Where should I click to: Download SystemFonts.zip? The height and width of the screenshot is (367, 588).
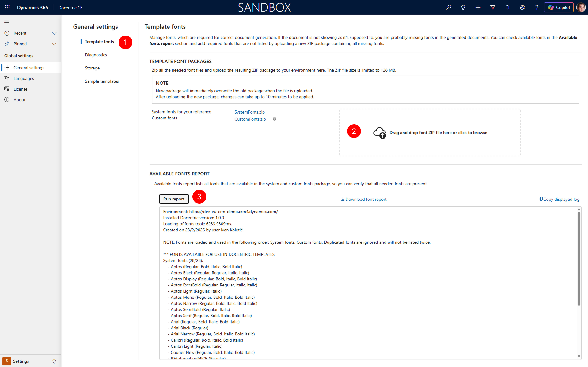pos(249,112)
